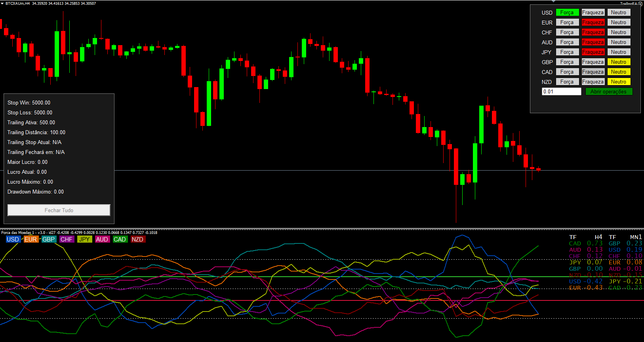Click the lot size field showing 0.01
Screen dimensions: 644x342
pos(561,91)
